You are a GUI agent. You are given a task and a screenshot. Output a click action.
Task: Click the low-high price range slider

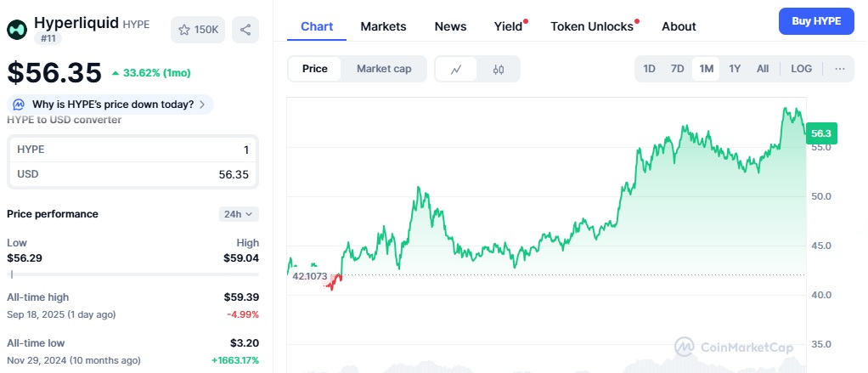point(132,274)
